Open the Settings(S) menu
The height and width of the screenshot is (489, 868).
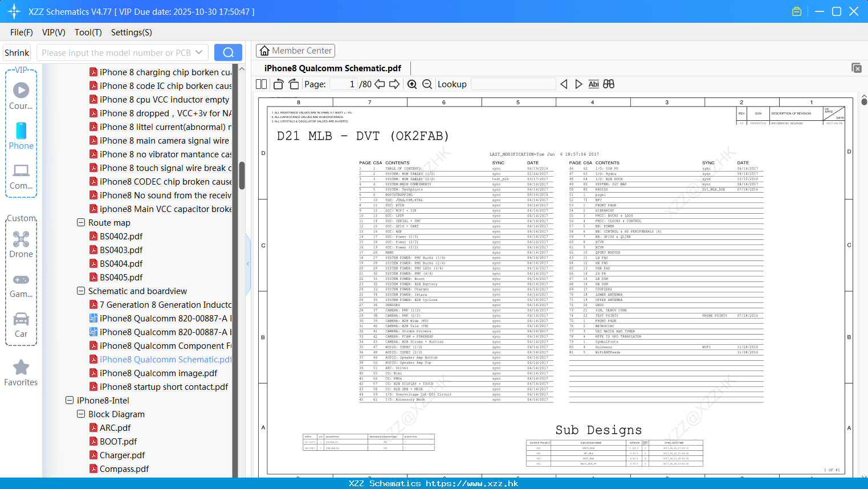[x=132, y=32]
